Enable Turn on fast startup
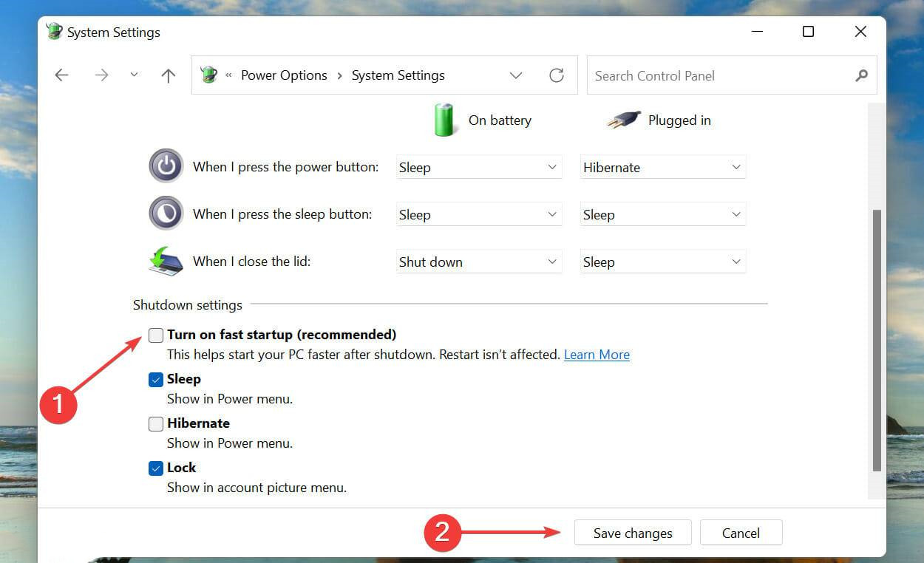 click(x=155, y=335)
